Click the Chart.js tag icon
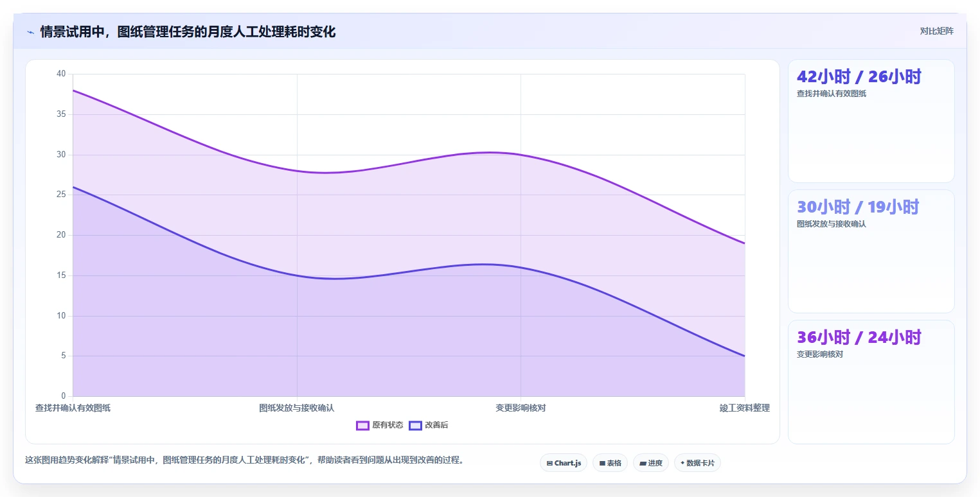 point(549,463)
